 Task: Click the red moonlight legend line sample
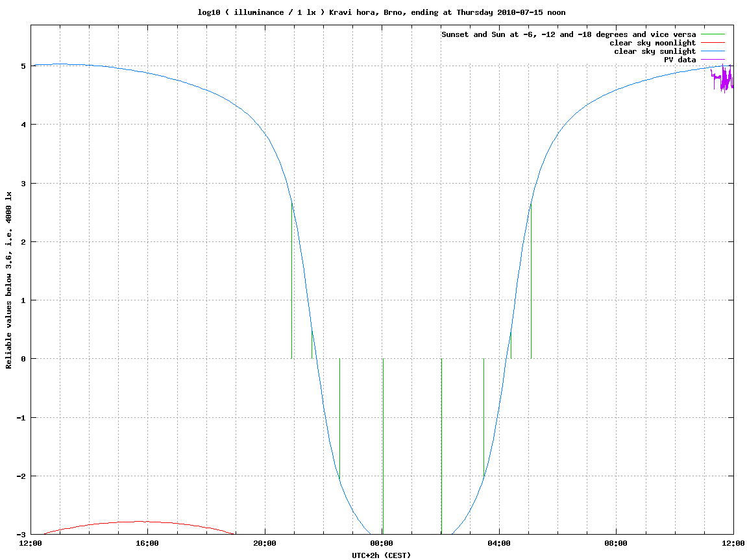pos(713,43)
